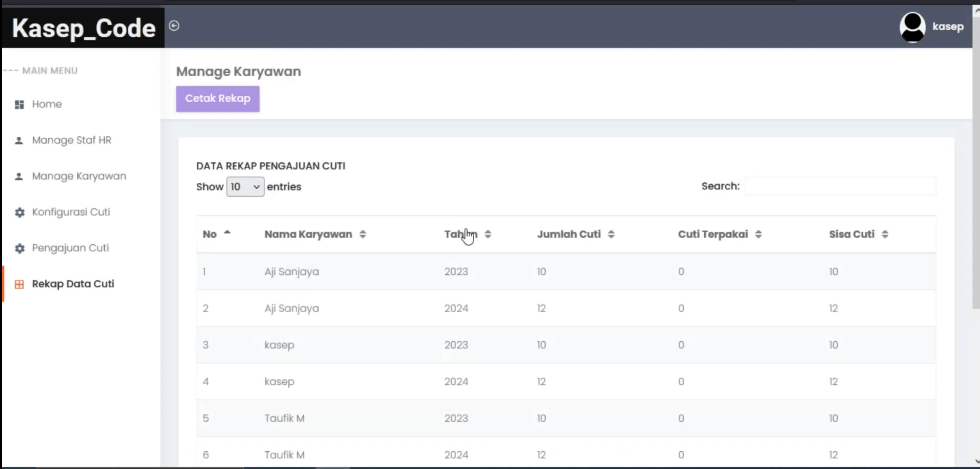Select kasep name in row 4
This screenshot has width=980, height=469.
(280, 382)
